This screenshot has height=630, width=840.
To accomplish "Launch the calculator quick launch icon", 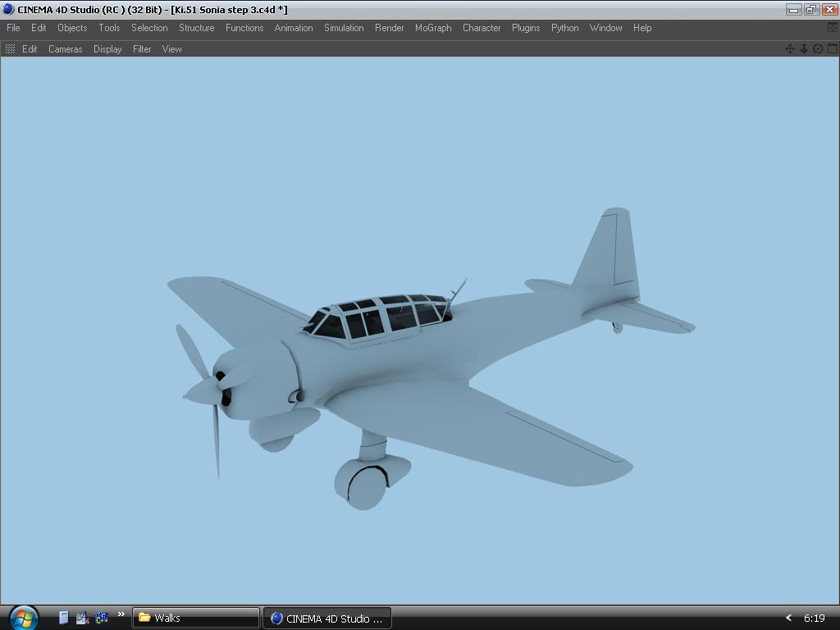I will (63, 618).
